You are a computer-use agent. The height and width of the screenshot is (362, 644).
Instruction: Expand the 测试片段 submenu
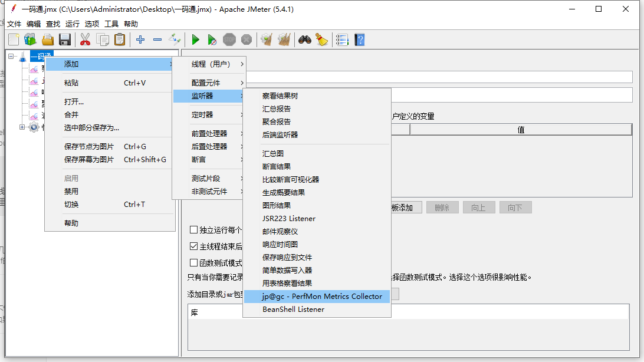coord(209,179)
